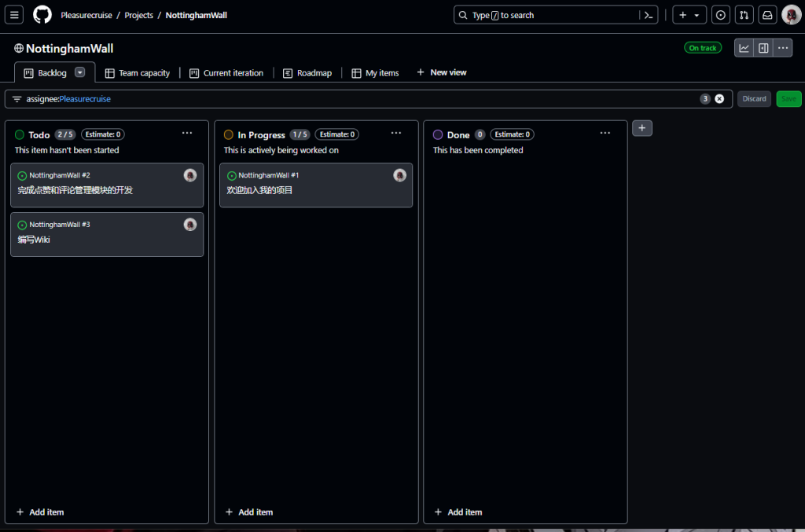The image size is (805, 532).
Task: Open the user profile avatar menu
Action: 791,16
